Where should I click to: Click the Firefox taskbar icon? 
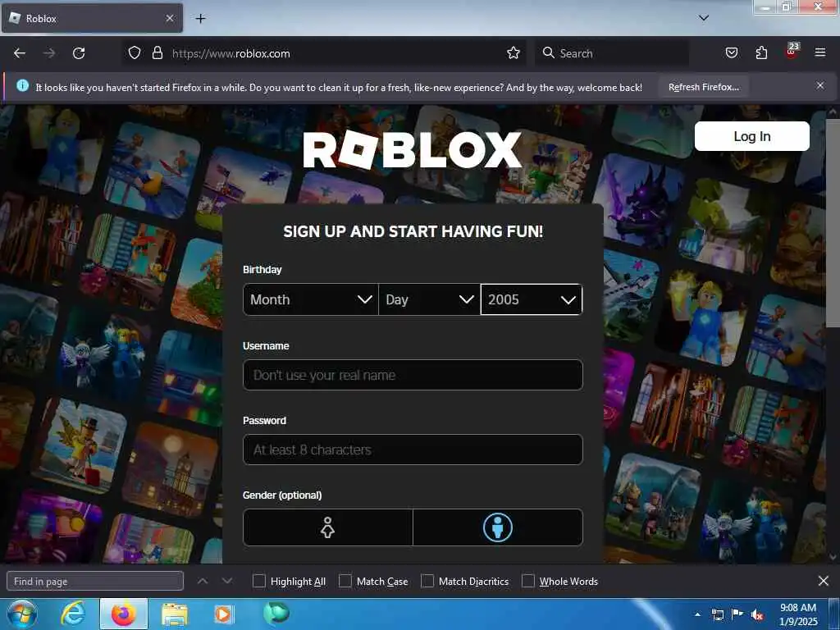(124, 614)
